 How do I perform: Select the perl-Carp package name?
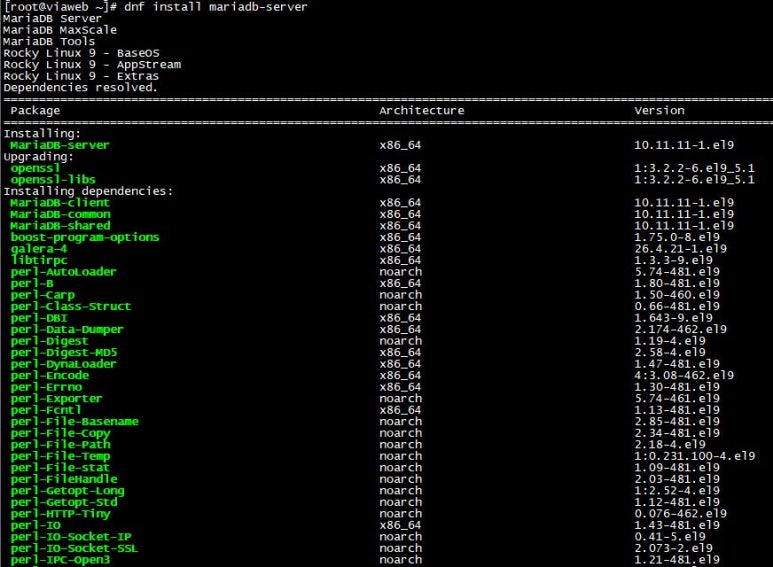point(42,295)
